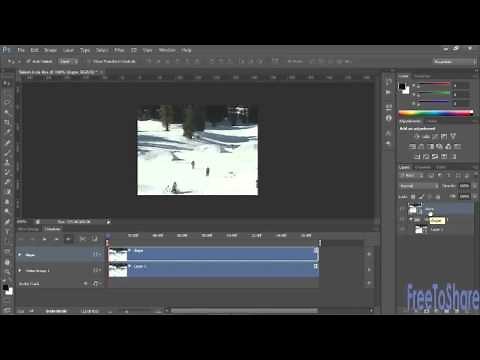Select the Quick Selection tool
480x360 pixels.
(x=7, y=112)
